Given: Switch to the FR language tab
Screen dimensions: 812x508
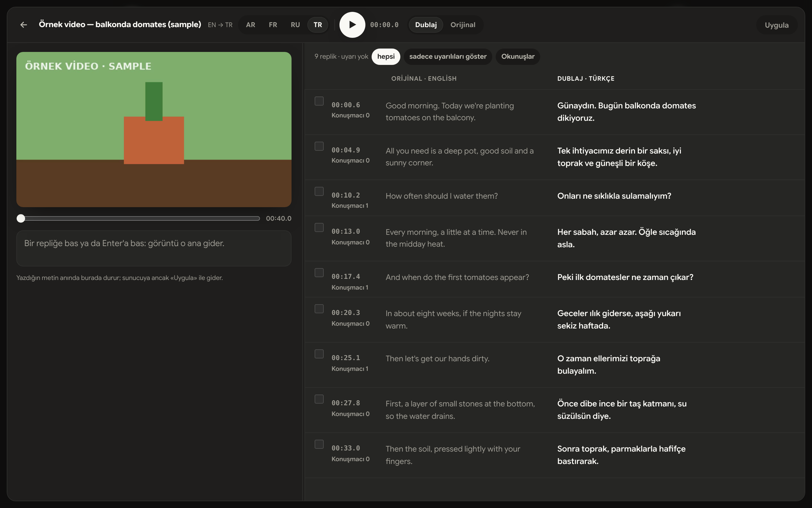Looking at the screenshot, I should tap(273, 25).
